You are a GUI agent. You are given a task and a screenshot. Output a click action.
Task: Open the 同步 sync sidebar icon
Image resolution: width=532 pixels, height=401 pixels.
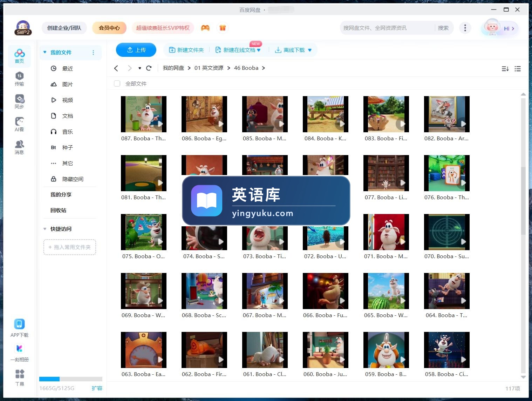coord(19,101)
